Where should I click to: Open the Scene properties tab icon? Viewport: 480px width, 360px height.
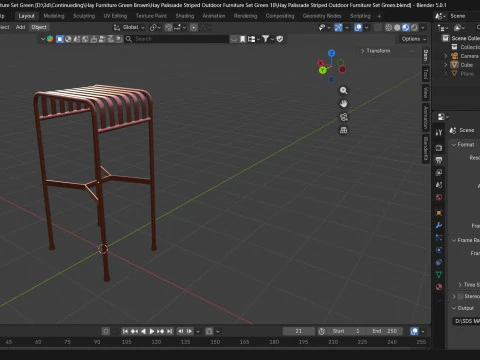click(x=439, y=185)
